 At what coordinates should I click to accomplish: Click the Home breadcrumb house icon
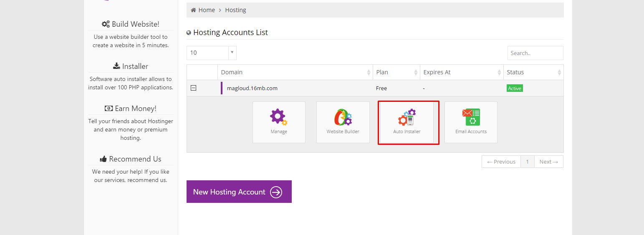pos(193,10)
